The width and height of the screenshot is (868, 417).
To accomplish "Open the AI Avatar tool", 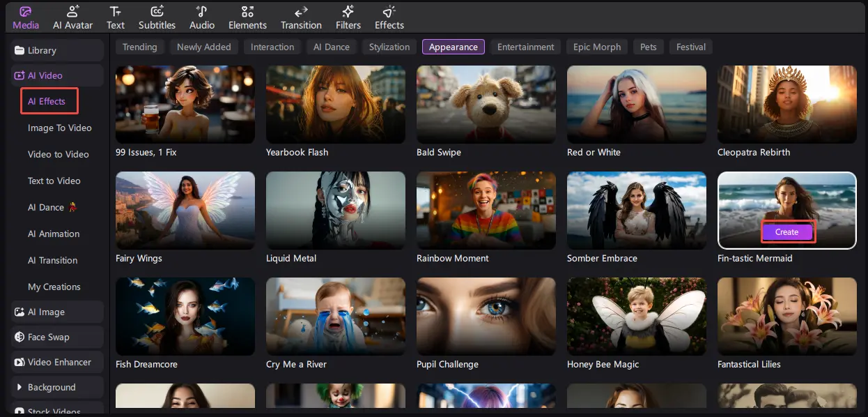I will 73,17.
